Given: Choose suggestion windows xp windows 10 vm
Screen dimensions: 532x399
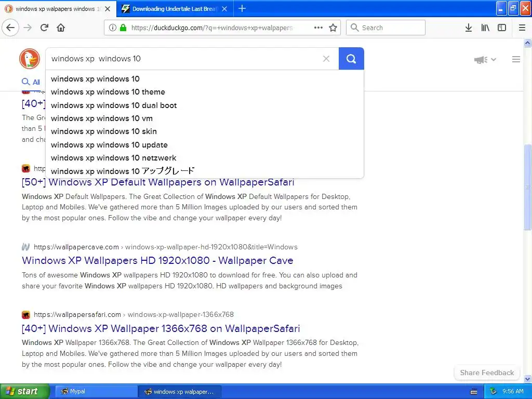Looking at the screenshot, I should coord(205,118).
